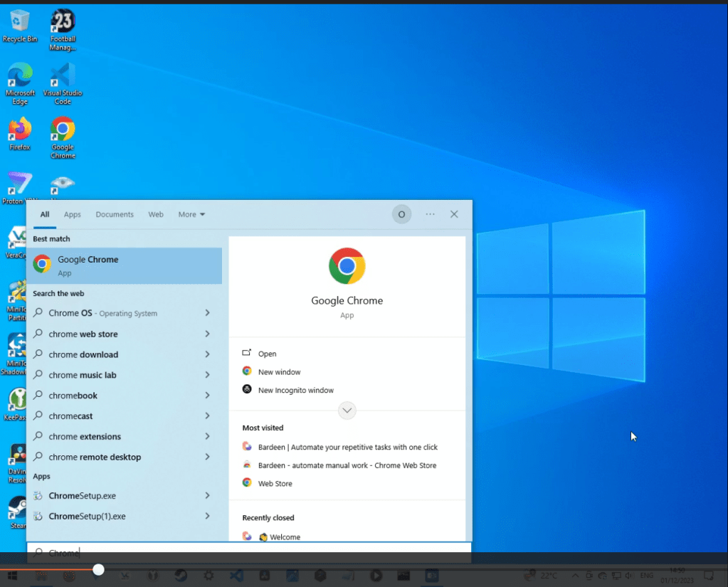Viewport: 728px width, 587px height.
Task: Expand the chrome web store suggestion arrow
Action: pyautogui.click(x=207, y=334)
